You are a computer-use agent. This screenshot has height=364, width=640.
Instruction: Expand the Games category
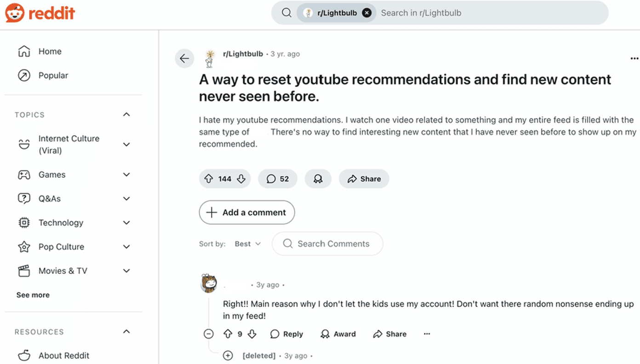coord(126,175)
